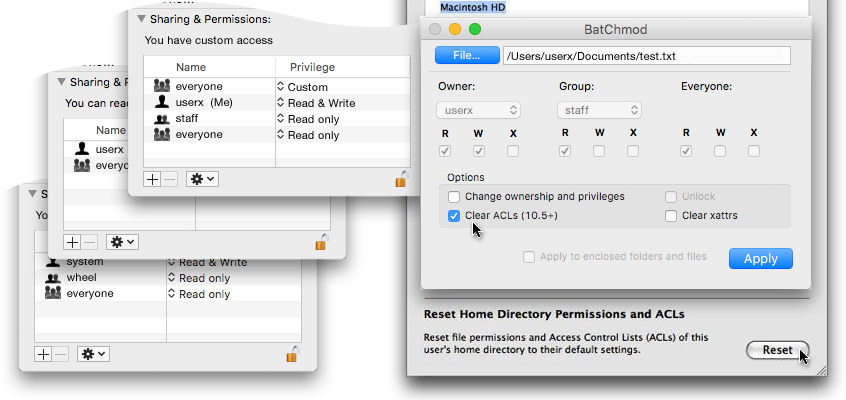Open the Read & Write privilege popup for userx (Me)
This screenshot has height=400, width=846.
[x=316, y=103]
